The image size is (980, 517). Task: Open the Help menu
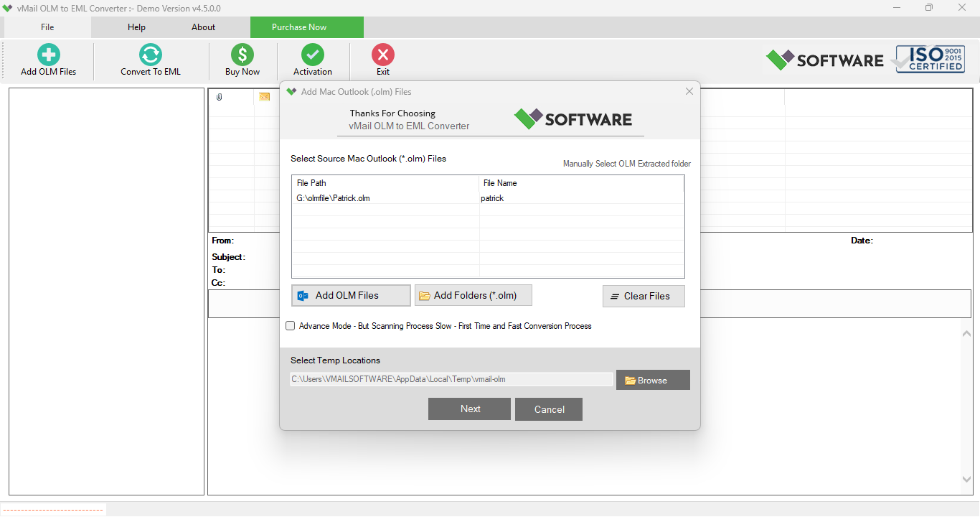click(136, 27)
